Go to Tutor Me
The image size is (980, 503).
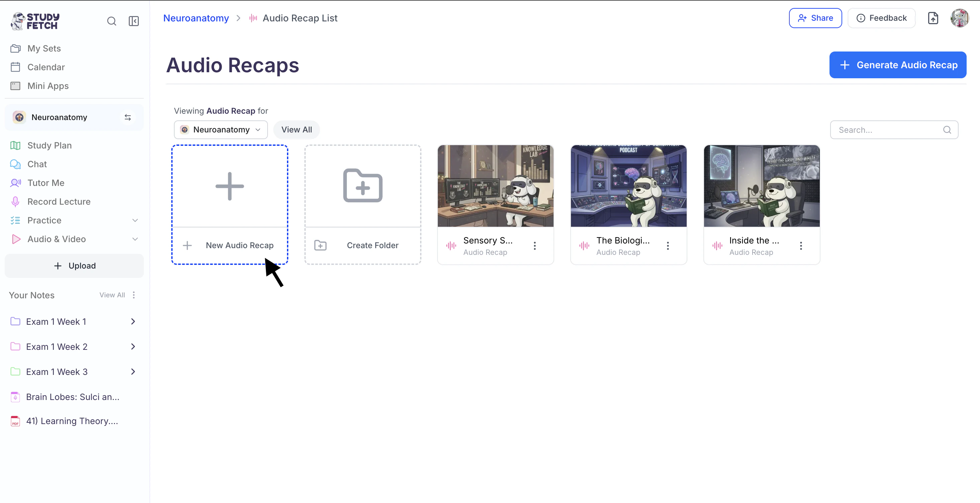[x=45, y=183]
